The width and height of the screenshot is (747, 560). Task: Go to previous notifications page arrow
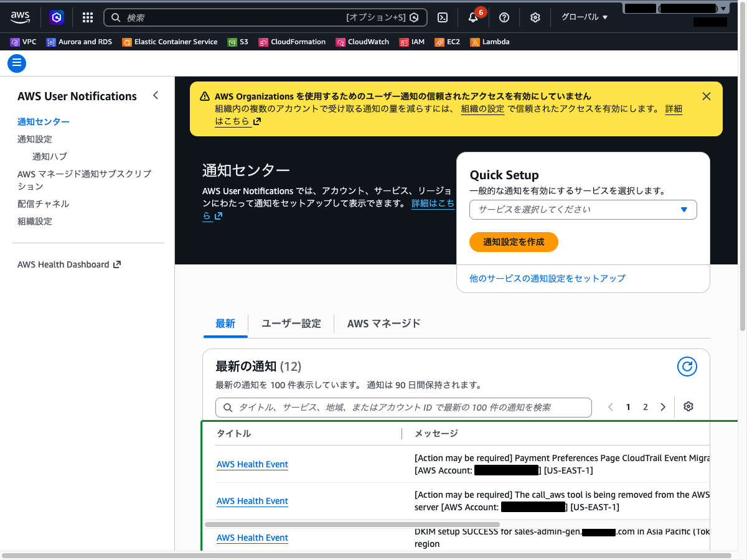[611, 407]
